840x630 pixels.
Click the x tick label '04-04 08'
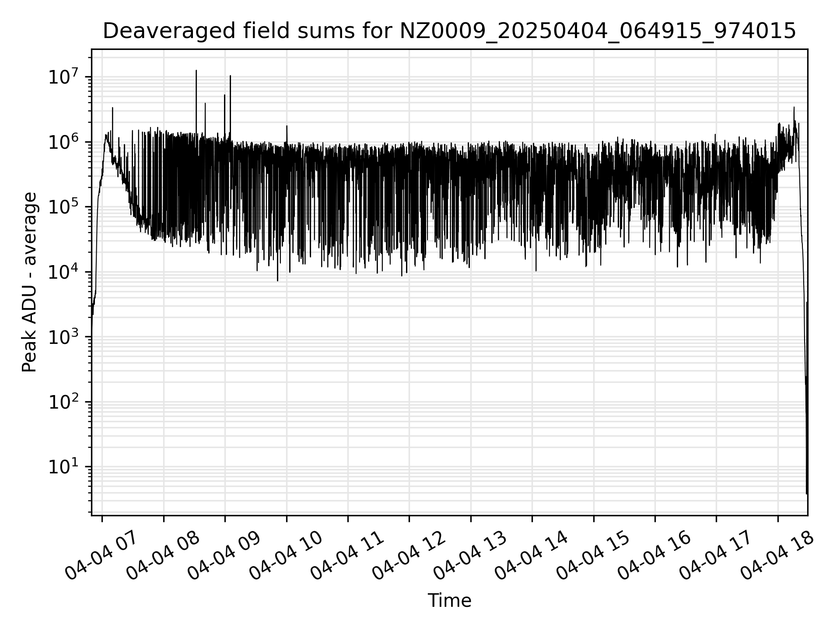pos(164,556)
